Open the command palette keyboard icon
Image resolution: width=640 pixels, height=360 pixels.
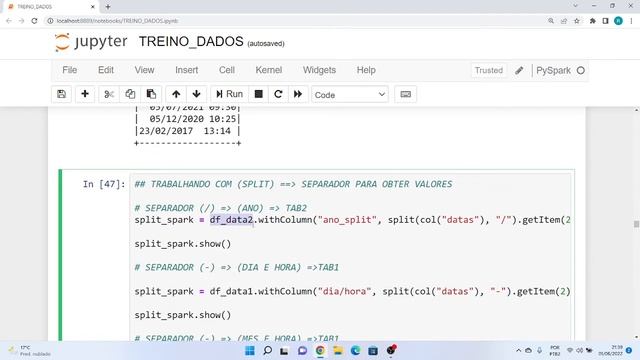pyautogui.click(x=405, y=94)
